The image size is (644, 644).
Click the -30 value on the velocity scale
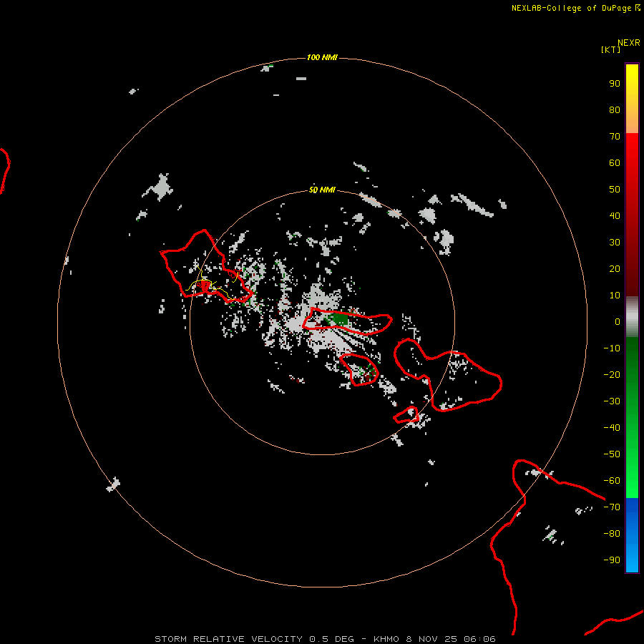point(612,401)
